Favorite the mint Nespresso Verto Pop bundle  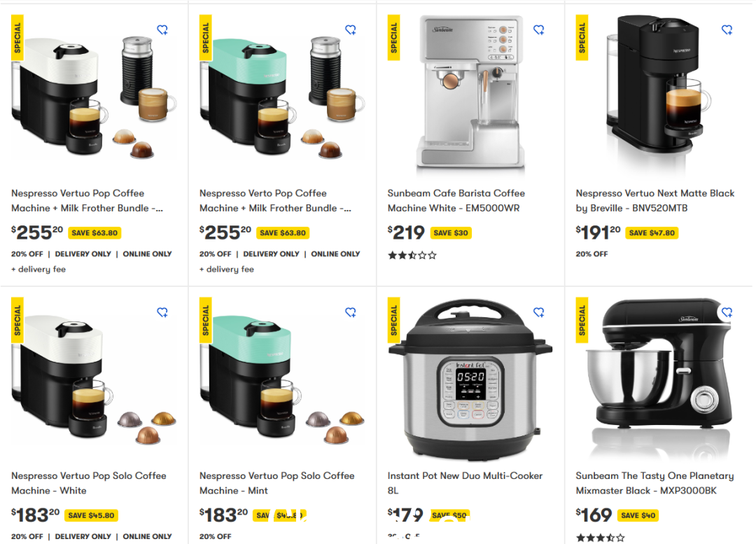pos(351,30)
